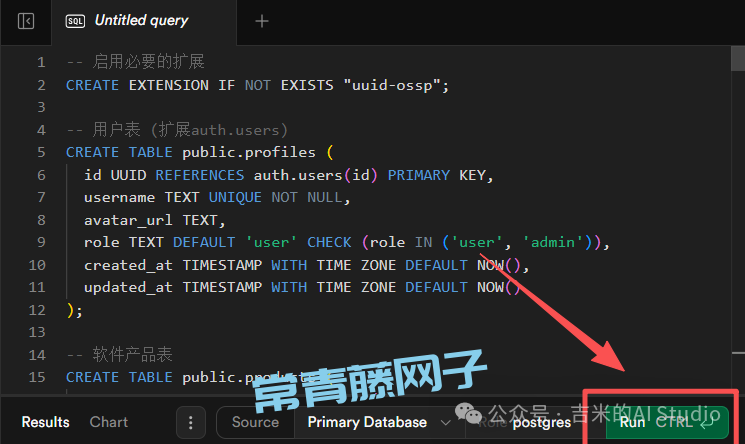This screenshot has width=745, height=444.
Task: Expand the chevron next to Primary Database
Action: [445, 422]
